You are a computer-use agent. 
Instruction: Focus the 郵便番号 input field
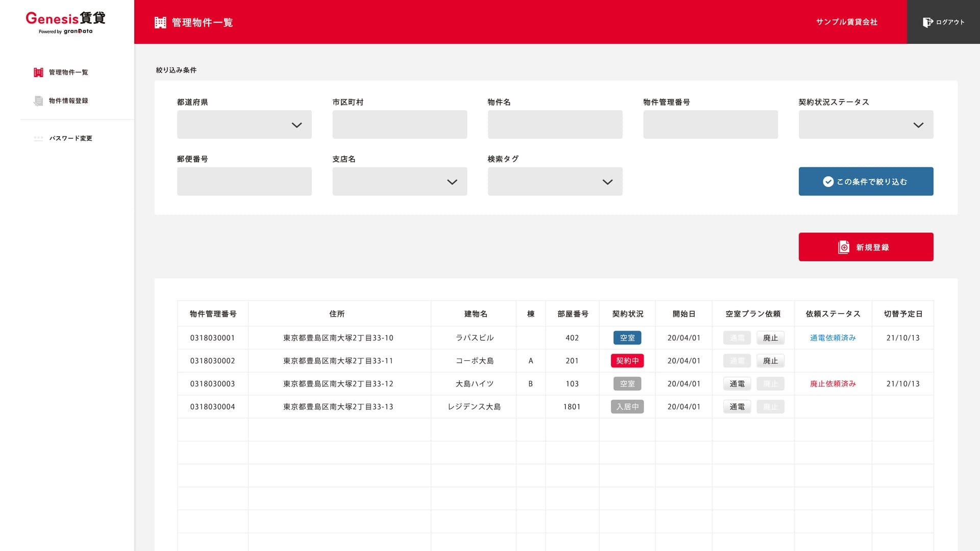click(244, 182)
